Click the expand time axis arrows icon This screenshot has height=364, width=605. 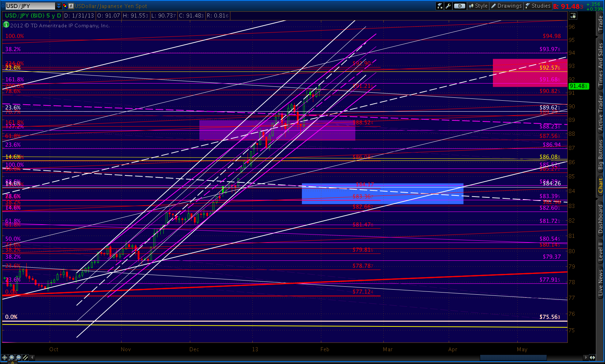pyautogui.click(x=592, y=358)
